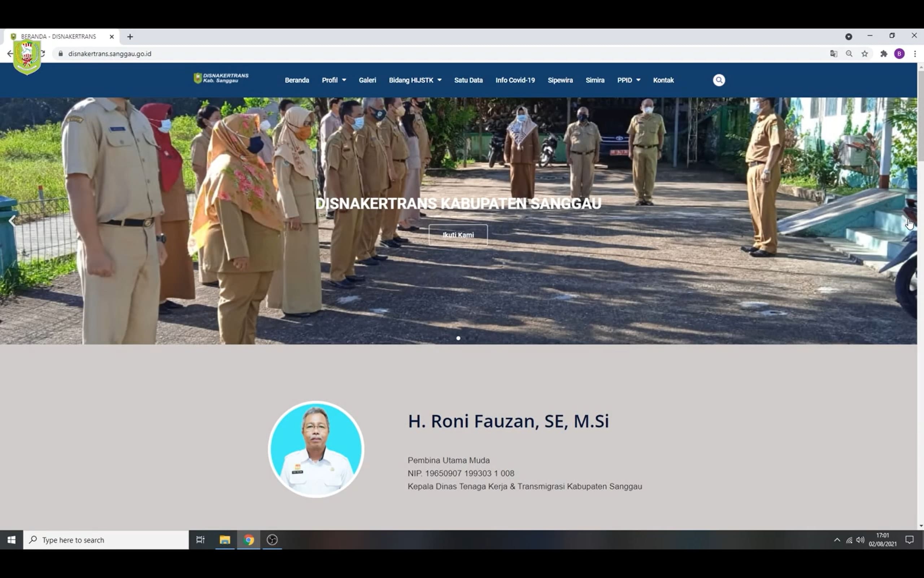Close the BERANDA - DISNAKERTRANS tab
Screen dimensions: 924x578
[x=112, y=37]
